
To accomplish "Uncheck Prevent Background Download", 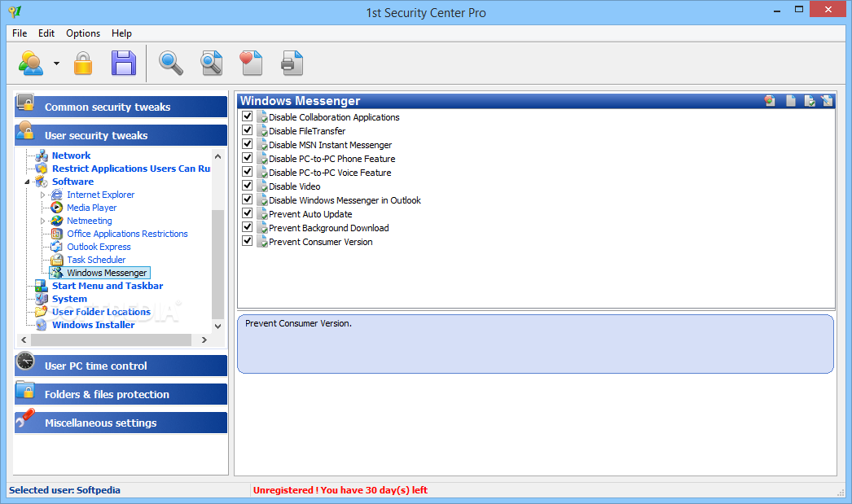I will click(x=248, y=227).
